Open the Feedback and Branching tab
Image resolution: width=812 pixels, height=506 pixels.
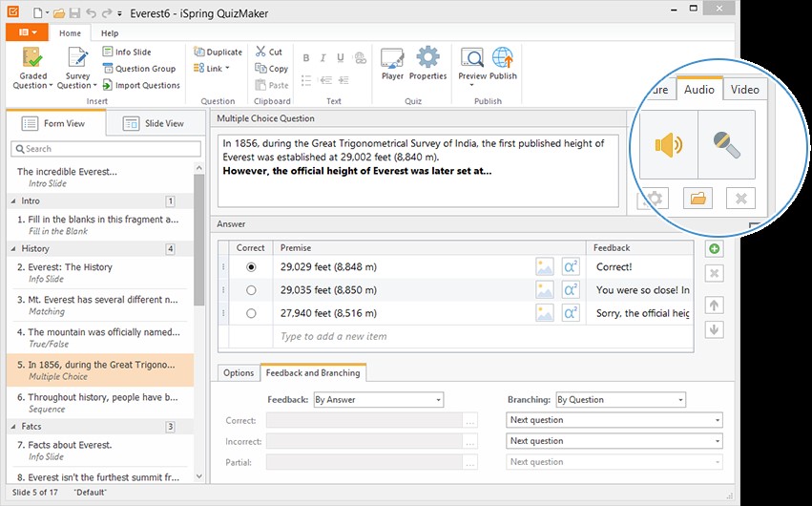[x=313, y=373]
